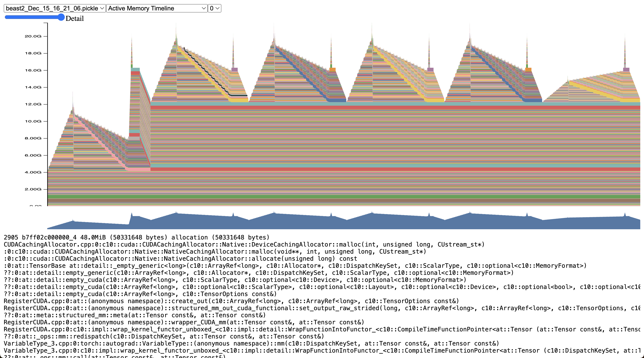This screenshot has width=644, height=358.
Task: Click the 8.00G y-axis tick label
Action: coord(33,138)
